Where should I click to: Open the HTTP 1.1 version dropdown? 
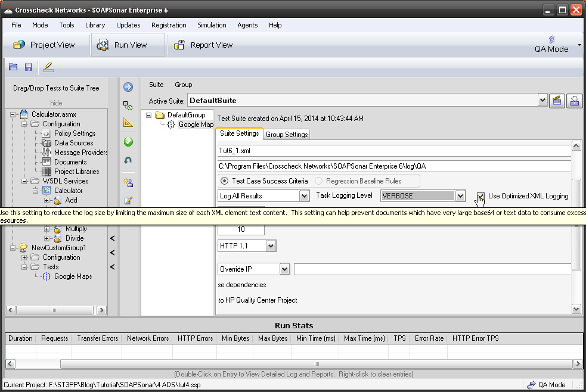point(271,246)
